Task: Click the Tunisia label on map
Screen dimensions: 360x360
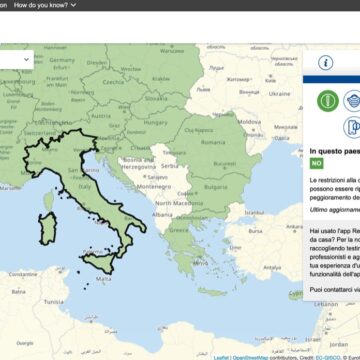Action: 53,302
